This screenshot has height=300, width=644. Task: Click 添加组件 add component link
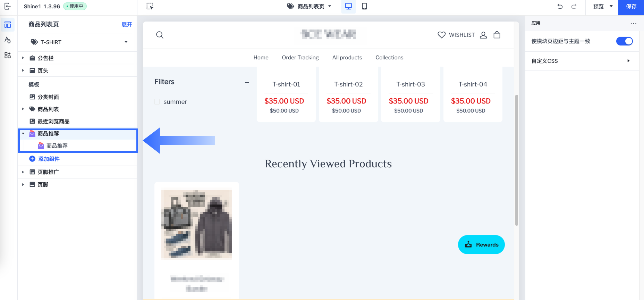click(49, 159)
